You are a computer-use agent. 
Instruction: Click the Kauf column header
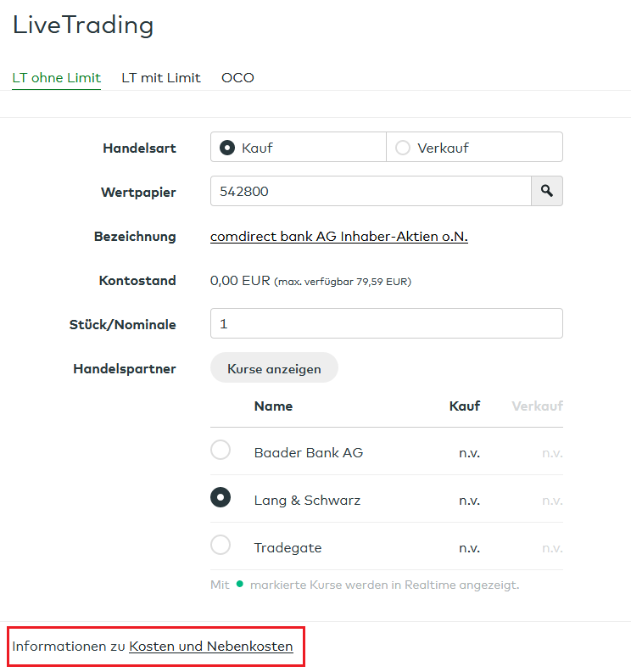465,406
